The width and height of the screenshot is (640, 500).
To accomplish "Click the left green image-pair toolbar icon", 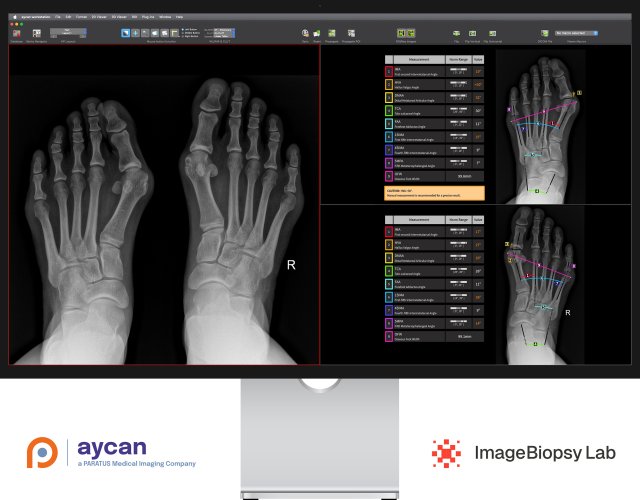I will click(401, 33).
